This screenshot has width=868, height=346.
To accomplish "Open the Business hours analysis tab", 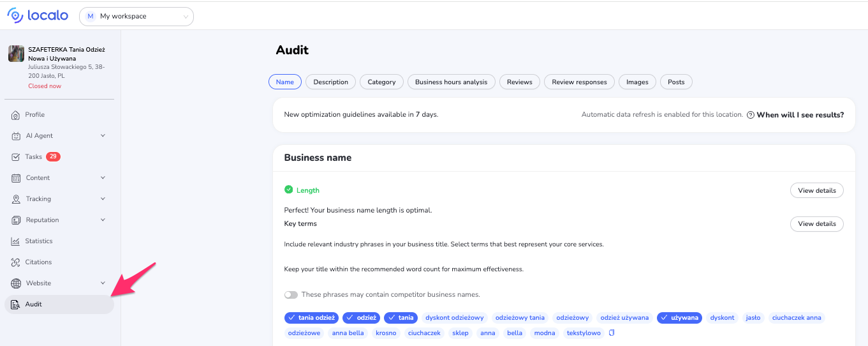I will (452, 82).
